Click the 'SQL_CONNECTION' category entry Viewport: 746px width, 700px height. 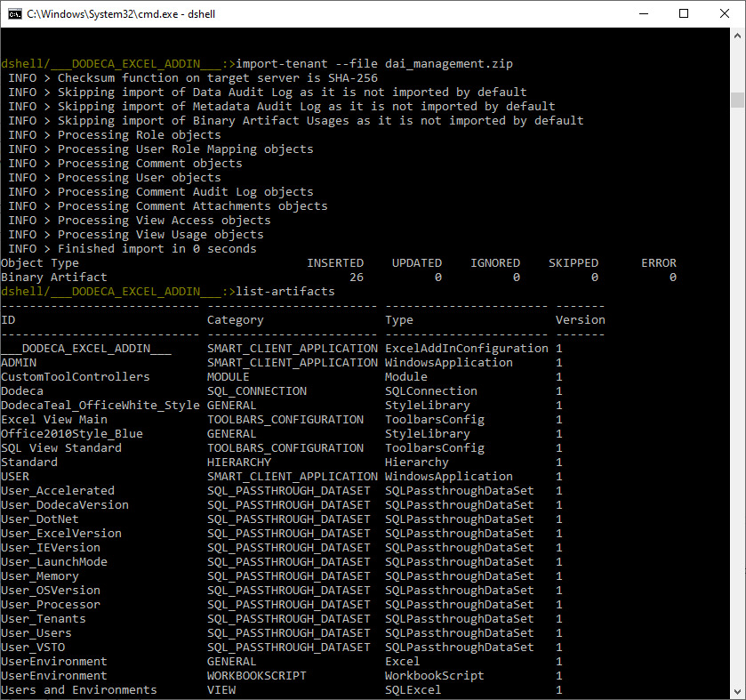[257, 391]
